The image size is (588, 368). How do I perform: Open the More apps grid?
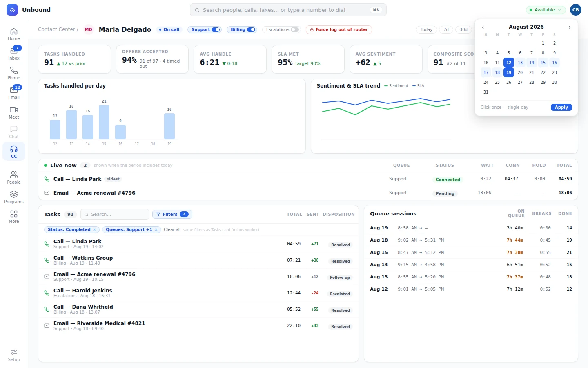coord(14,217)
